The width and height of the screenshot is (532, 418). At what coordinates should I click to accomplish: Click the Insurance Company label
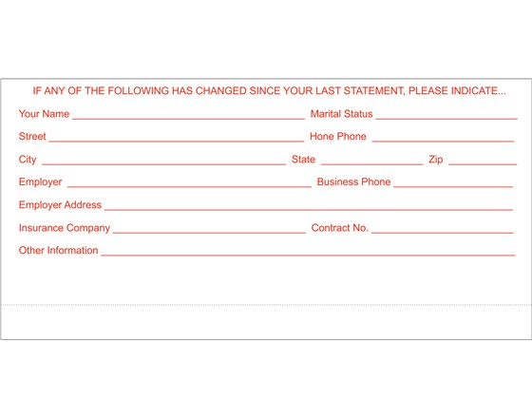click(x=65, y=228)
